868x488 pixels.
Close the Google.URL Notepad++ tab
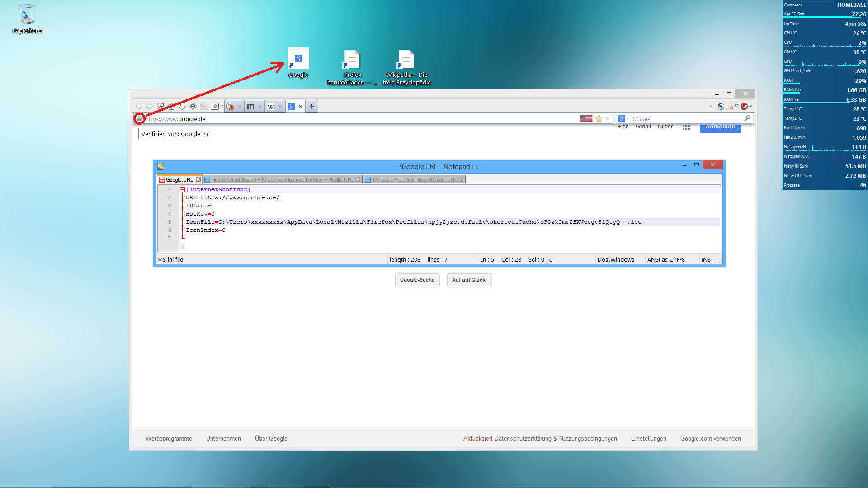pos(198,179)
